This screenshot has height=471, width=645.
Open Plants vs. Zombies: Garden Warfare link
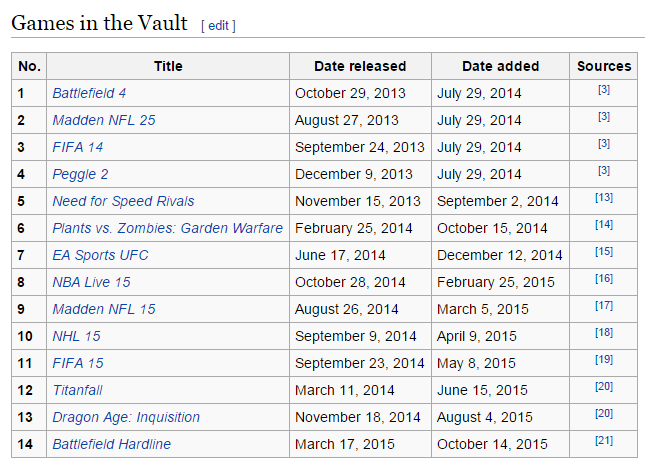coord(167,228)
